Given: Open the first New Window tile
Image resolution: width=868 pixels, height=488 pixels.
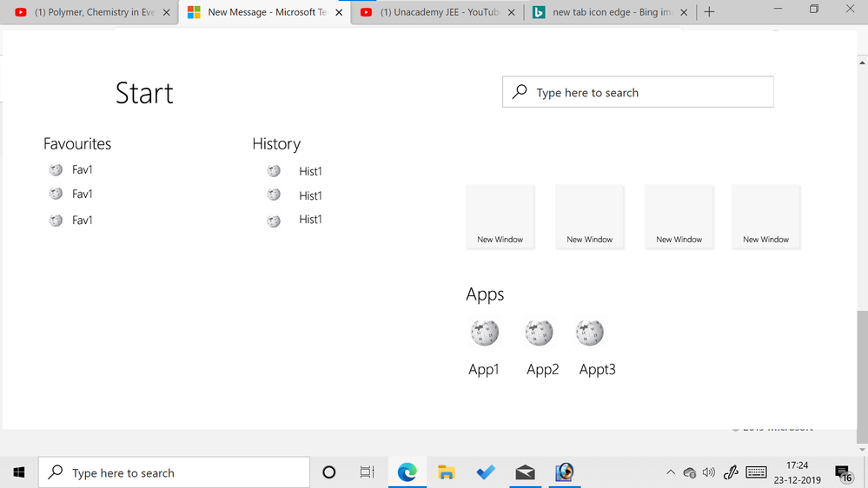Looking at the screenshot, I should pyautogui.click(x=500, y=216).
